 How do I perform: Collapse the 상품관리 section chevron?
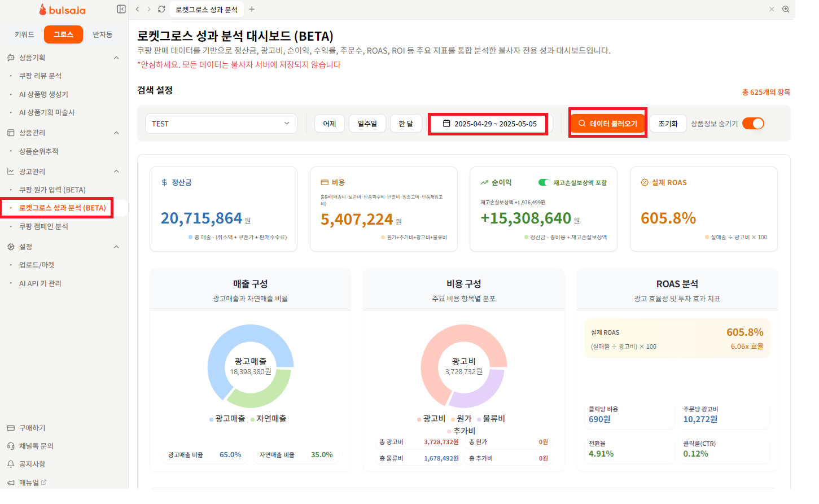point(116,133)
